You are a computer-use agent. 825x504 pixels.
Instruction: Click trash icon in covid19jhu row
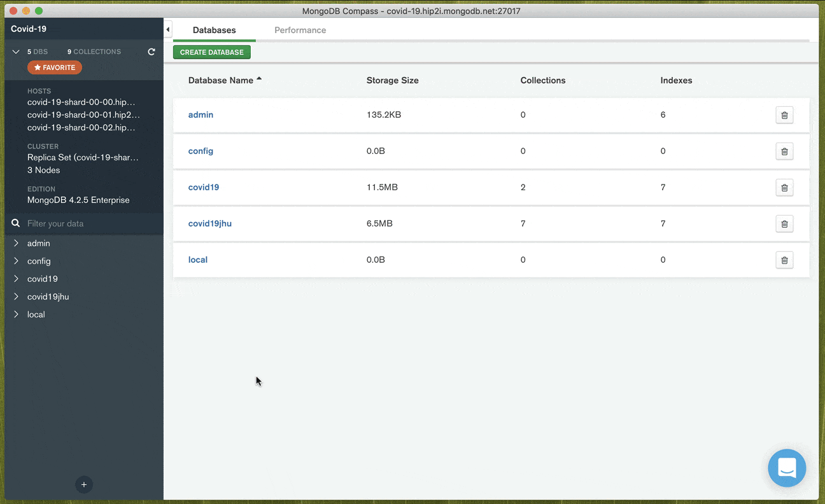[784, 224]
